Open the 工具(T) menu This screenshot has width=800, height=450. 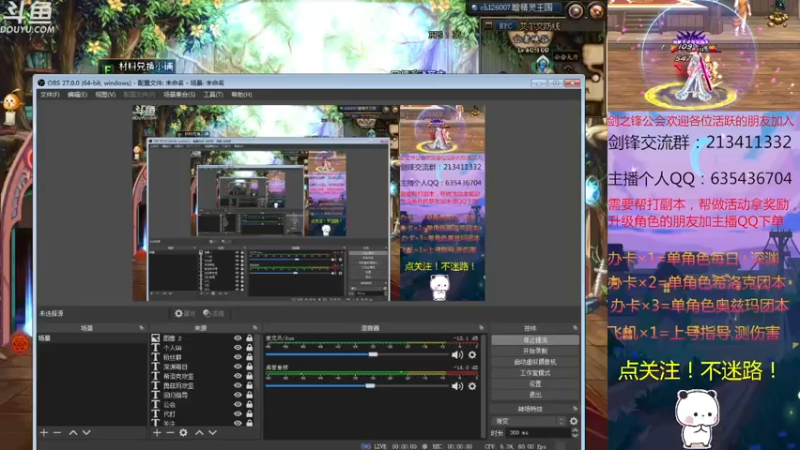tap(213, 94)
